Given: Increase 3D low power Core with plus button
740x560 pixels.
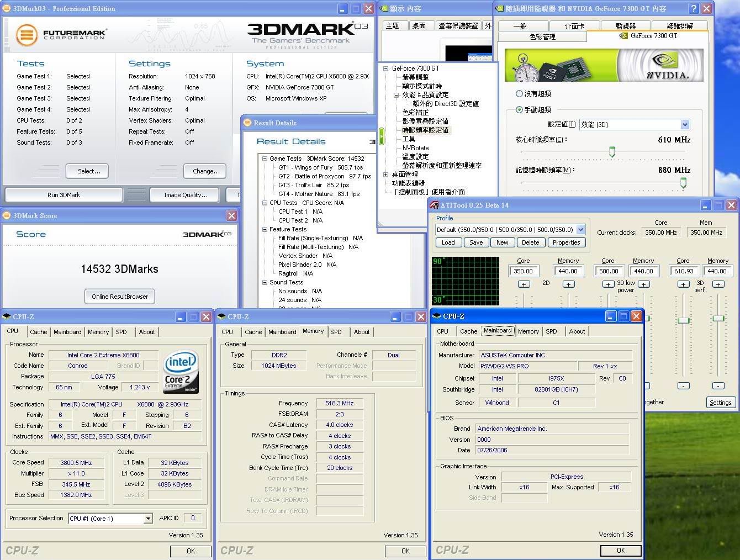Looking at the screenshot, I should [609, 284].
